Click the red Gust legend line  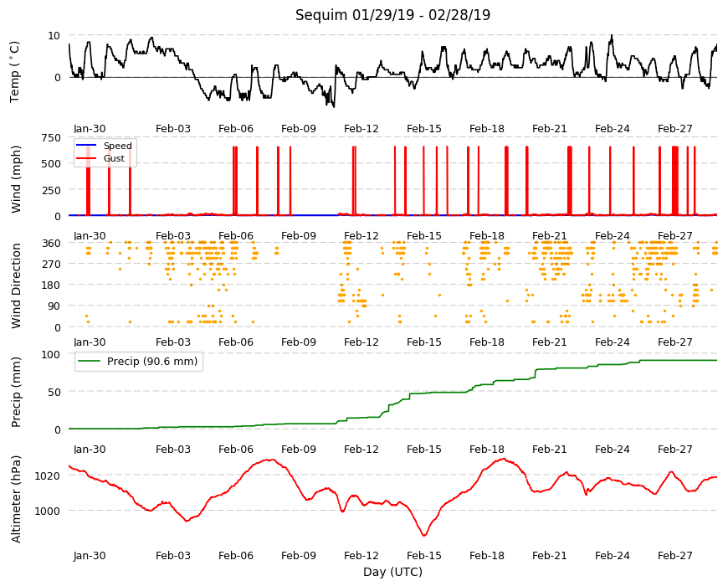86,158
